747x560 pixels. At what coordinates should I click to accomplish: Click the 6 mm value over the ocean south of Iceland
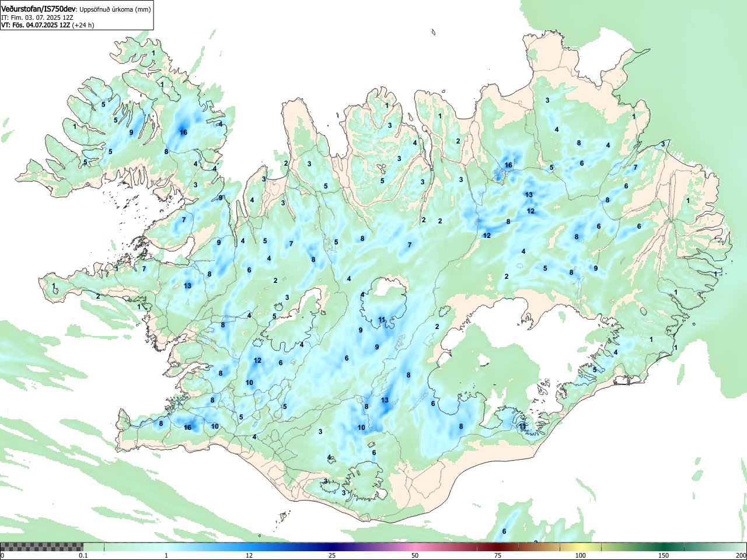click(504, 531)
